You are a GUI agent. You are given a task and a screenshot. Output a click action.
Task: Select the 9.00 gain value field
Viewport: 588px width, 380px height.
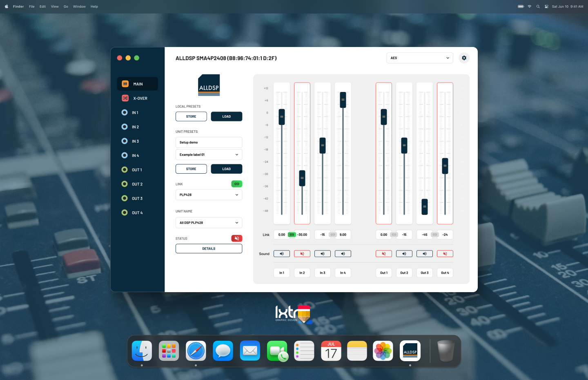(x=343, y=235)
